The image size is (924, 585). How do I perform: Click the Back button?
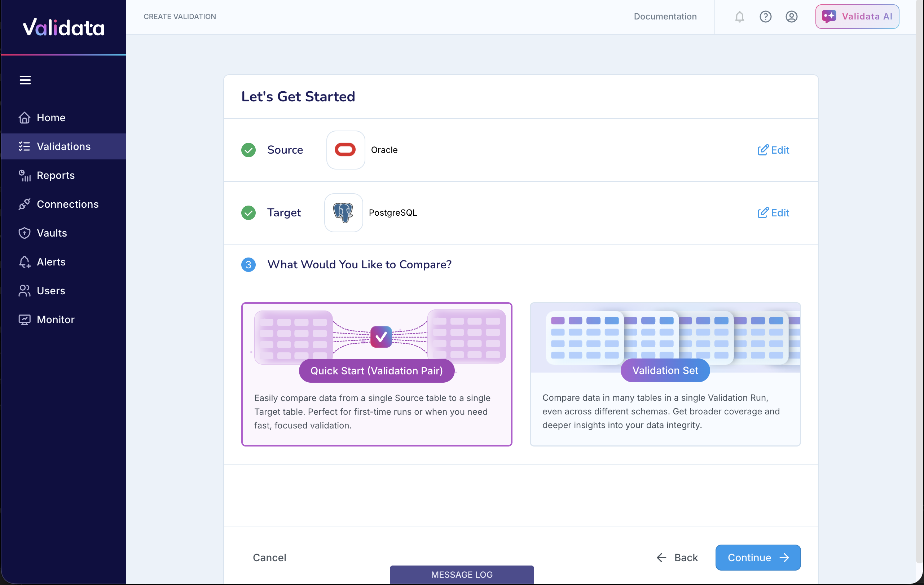coord(677,557)
